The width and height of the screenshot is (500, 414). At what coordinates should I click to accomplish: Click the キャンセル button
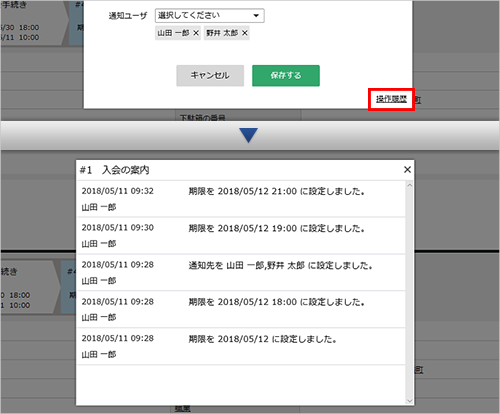coord(210,76)
